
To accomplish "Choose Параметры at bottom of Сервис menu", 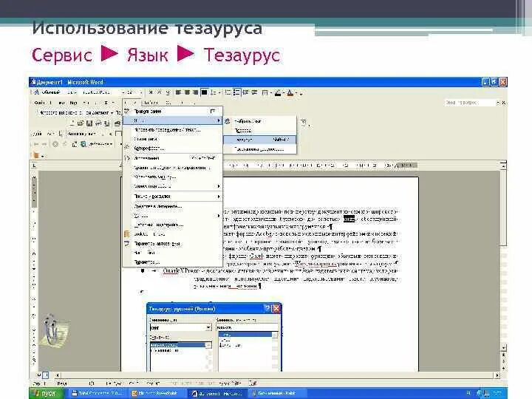I will (x=173, y=262).
